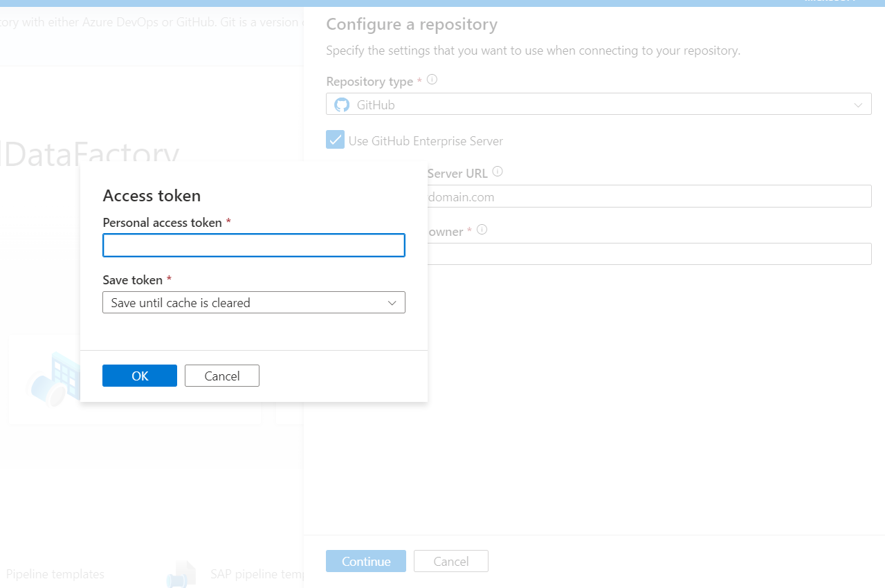This screenshot has width=885, height=588.
Task: Click the Personal access token input field
Action: (x=253, y=245)
